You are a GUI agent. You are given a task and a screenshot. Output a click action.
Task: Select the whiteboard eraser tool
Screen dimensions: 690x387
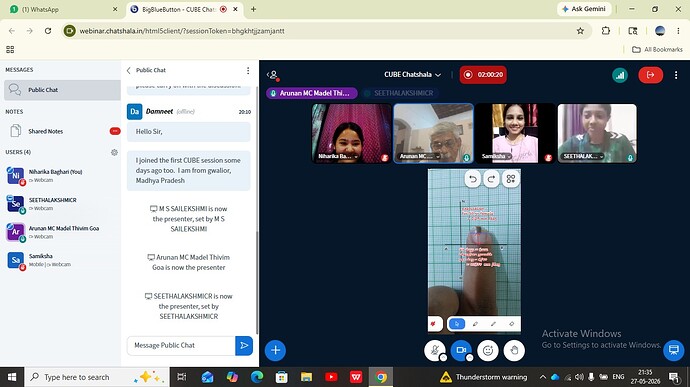511,324
